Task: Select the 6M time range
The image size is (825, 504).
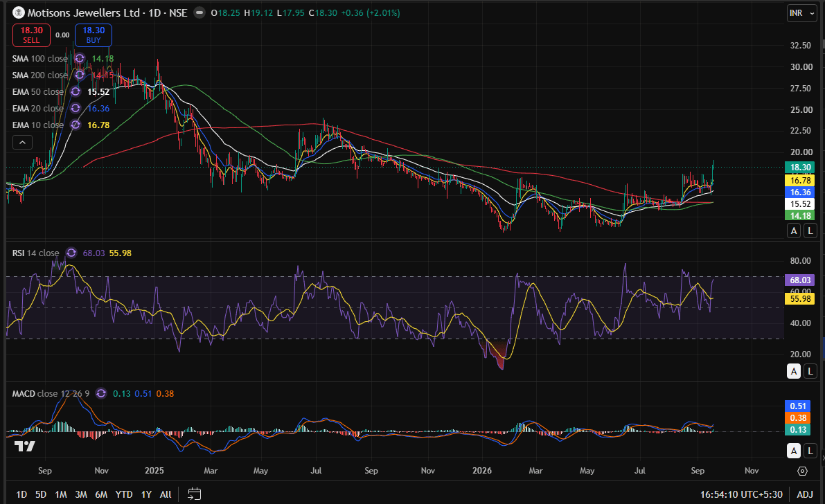Action: pos(101,494)
